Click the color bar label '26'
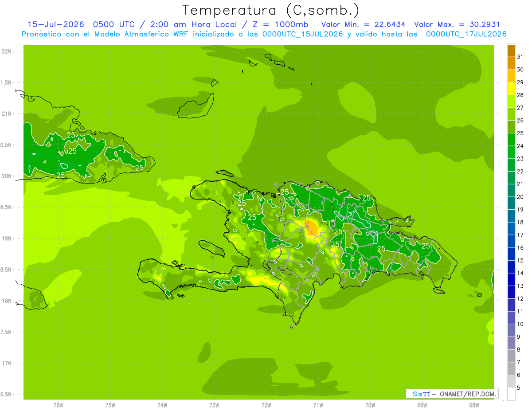 [x=520, y=121]
